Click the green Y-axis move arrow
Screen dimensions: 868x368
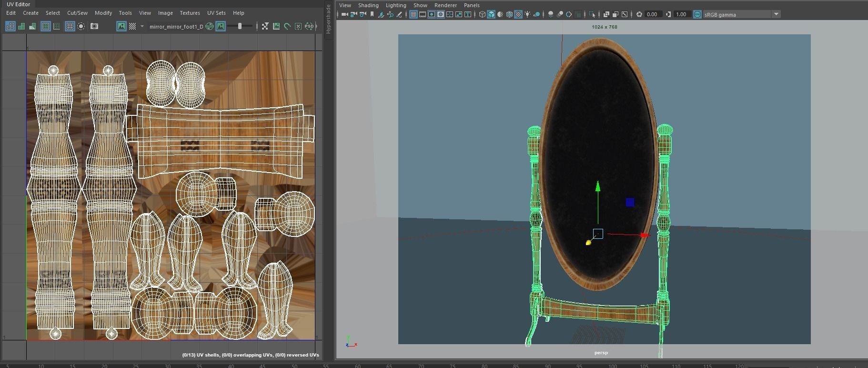pos(598,186)
